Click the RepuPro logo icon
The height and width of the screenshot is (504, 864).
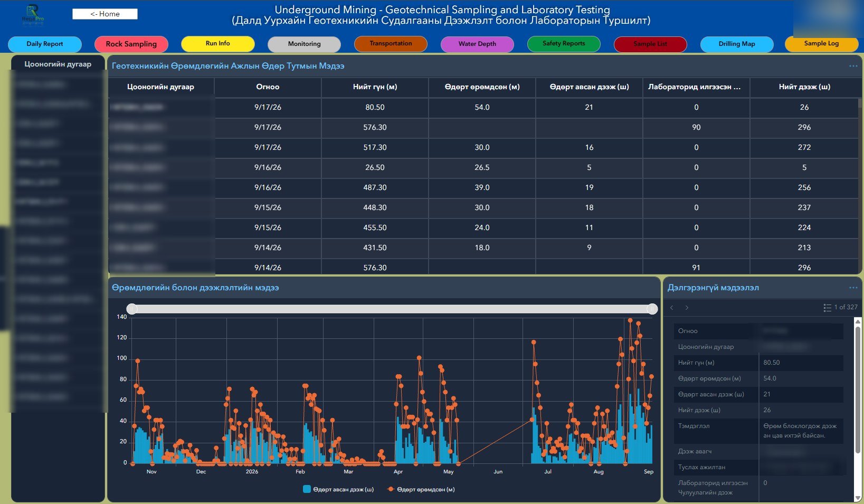33,14
